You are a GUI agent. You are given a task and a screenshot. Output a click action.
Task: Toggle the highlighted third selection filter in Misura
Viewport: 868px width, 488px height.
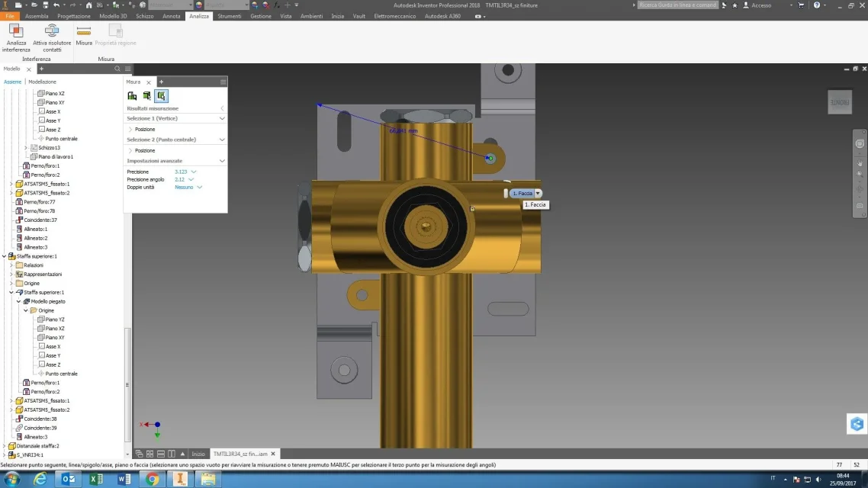click(161, 96)
